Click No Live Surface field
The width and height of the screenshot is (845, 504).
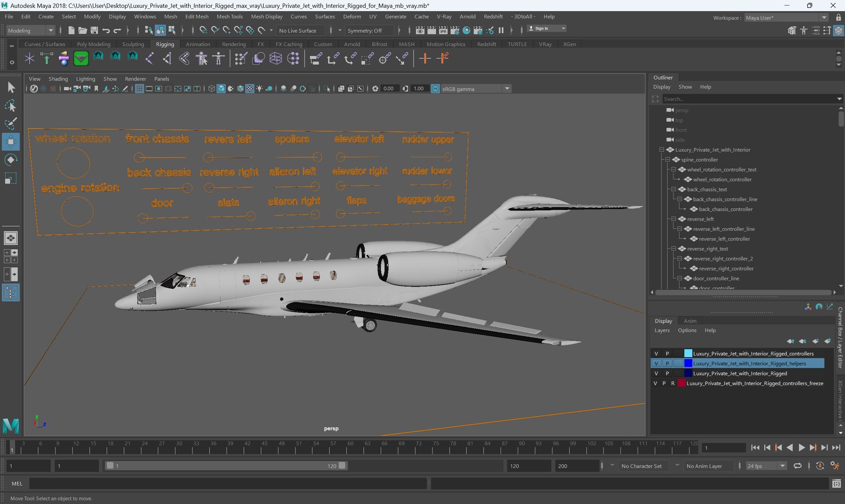point(301,30)
